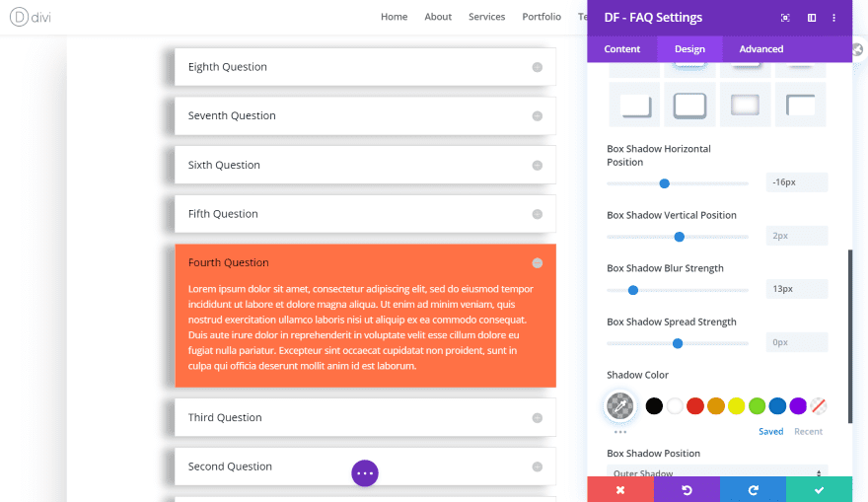Viewport: 868px width, 502px height.
Task: Choose the orange shadow color swatch
Action: click(x=716, y=405)
